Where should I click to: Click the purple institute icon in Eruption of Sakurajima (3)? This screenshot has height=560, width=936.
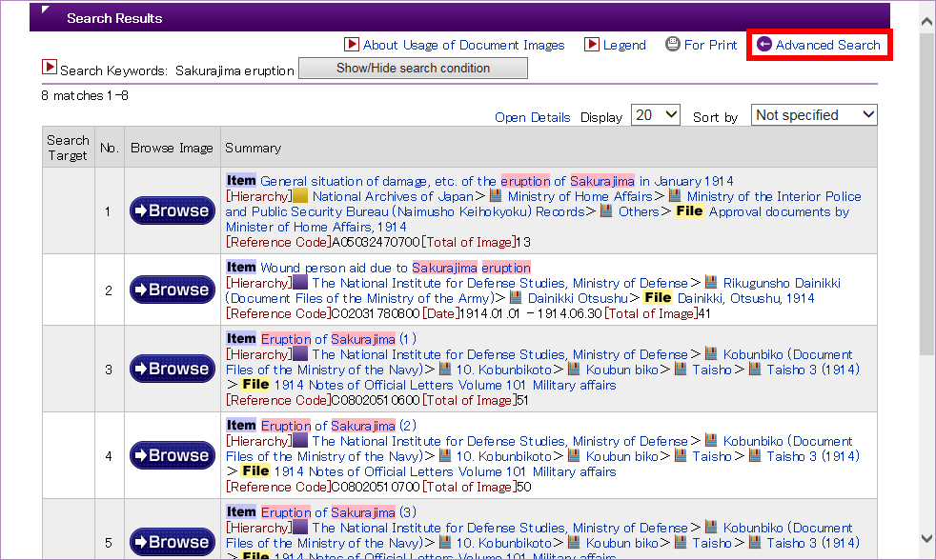300,528
